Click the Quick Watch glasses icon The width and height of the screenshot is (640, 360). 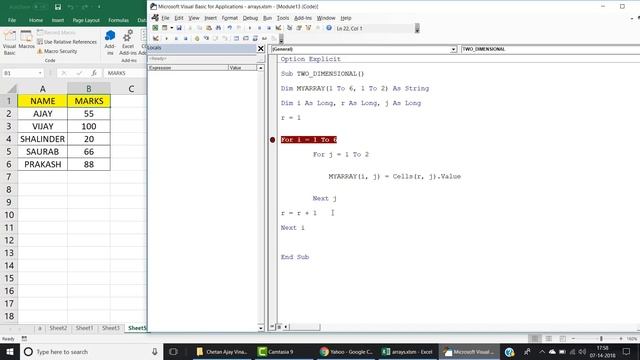pyautogui.click(x=264, y=38)
